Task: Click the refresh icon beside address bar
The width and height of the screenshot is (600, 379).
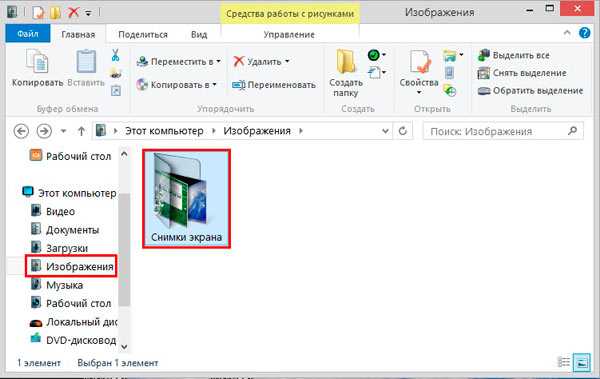Action: coord(403,131)
